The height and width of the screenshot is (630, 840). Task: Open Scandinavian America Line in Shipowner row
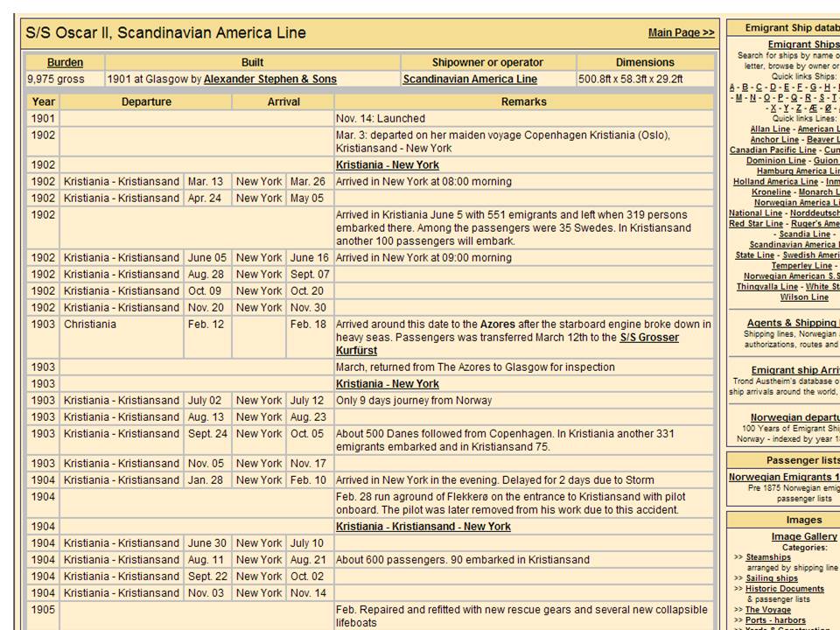pos(470,79)
